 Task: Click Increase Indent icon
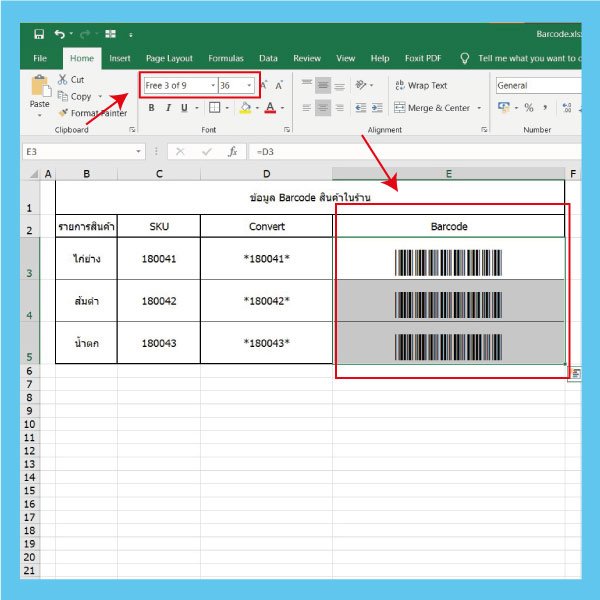tap(377, 108)
